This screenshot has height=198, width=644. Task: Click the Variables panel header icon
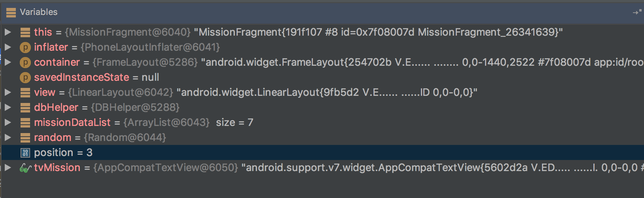point(11,12)
